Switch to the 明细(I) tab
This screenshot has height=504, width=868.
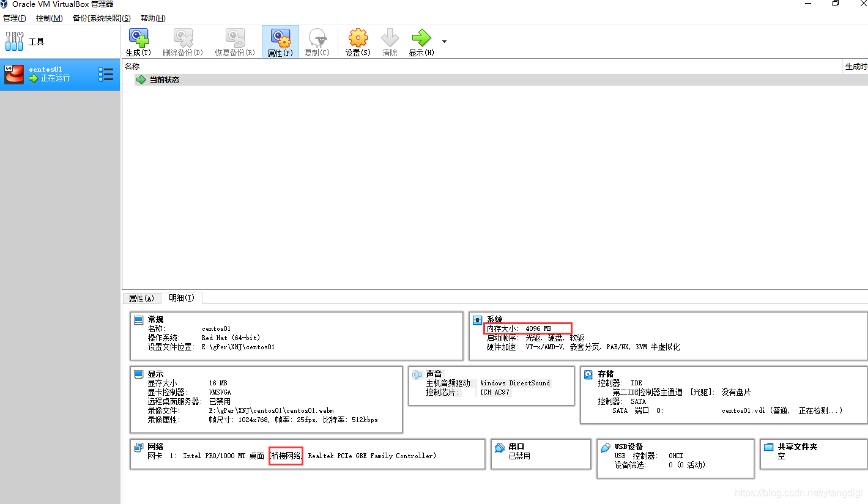tap(182, 298)
